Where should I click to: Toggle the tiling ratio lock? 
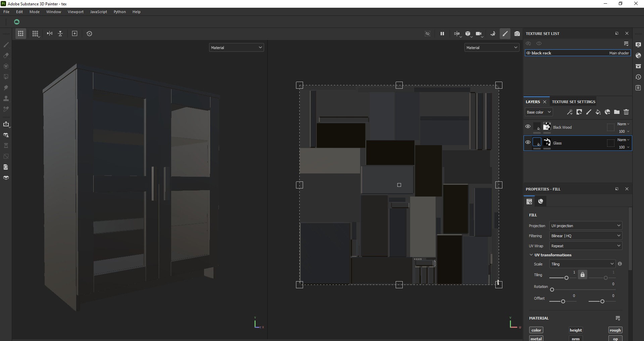[583, 274]
